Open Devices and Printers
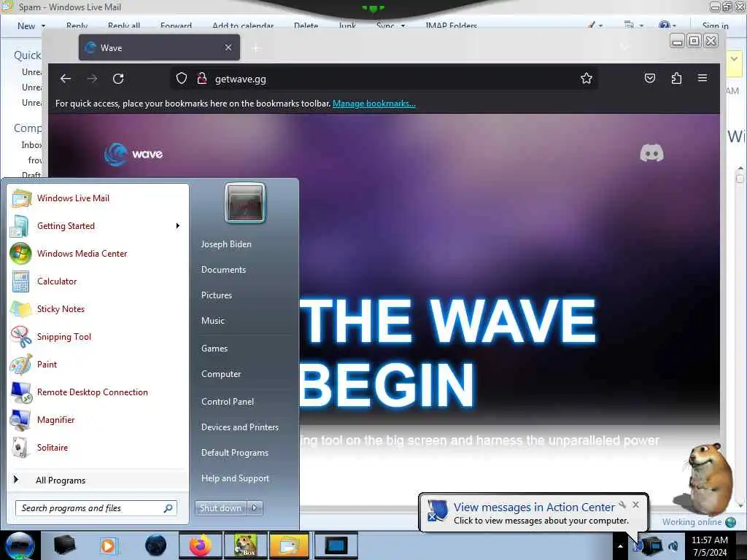The width and height of the screenshot is (747, 560). [x=239, y=427]
